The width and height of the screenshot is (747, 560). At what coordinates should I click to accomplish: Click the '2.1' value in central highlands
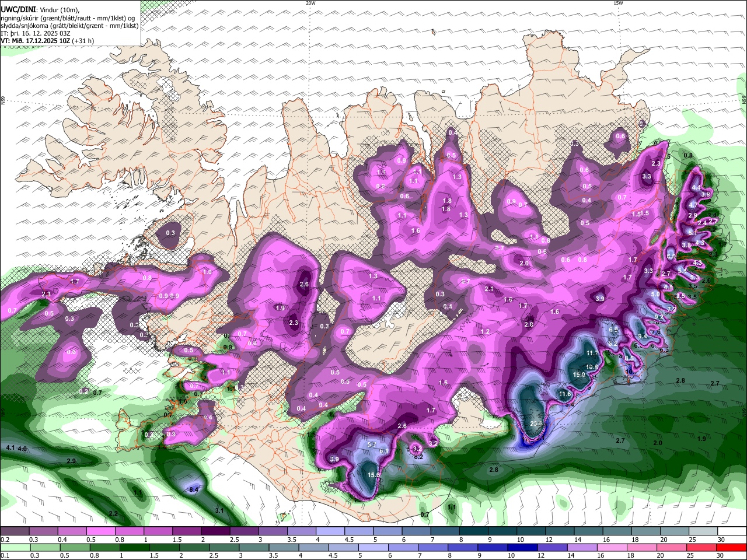click(x=489, y=289)
